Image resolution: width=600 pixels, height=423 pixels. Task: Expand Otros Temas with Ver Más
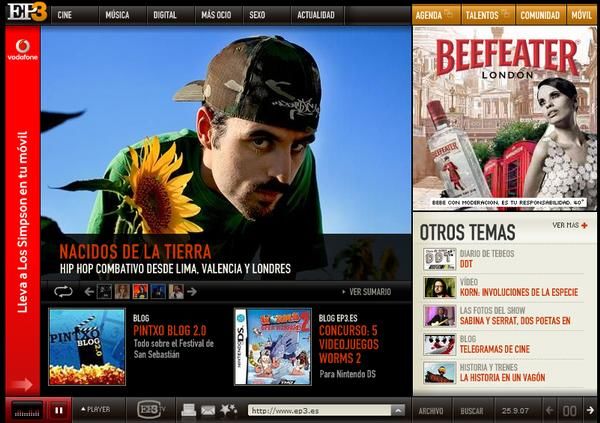tap(570, 225)
